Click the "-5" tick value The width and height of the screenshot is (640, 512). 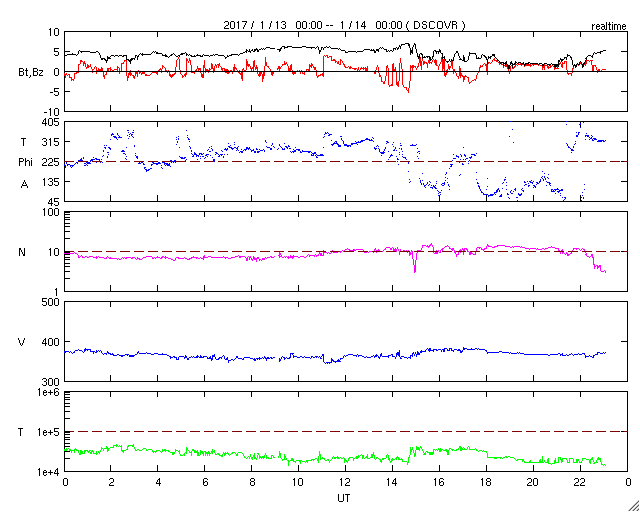coord(55,92)
